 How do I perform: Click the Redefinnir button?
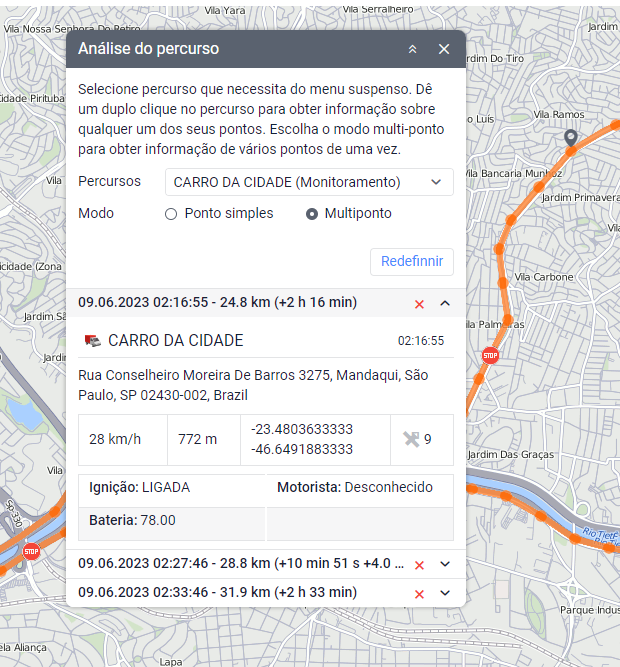pos(412,262)
